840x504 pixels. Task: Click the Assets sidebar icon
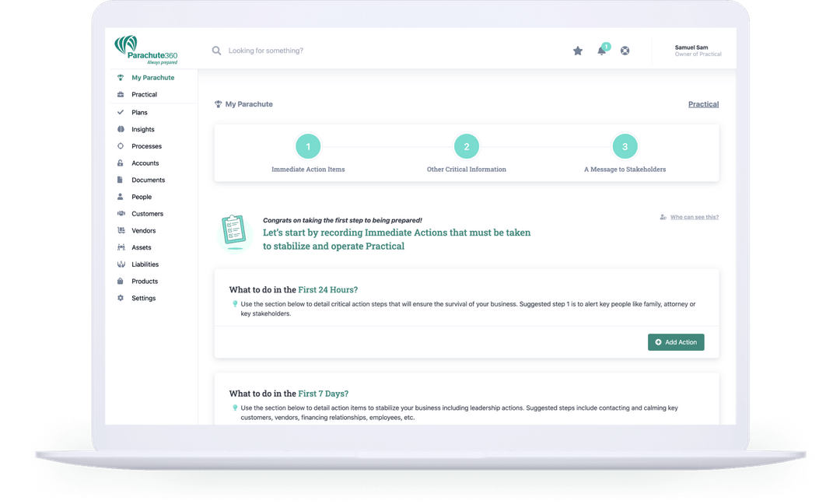(121, 247)
